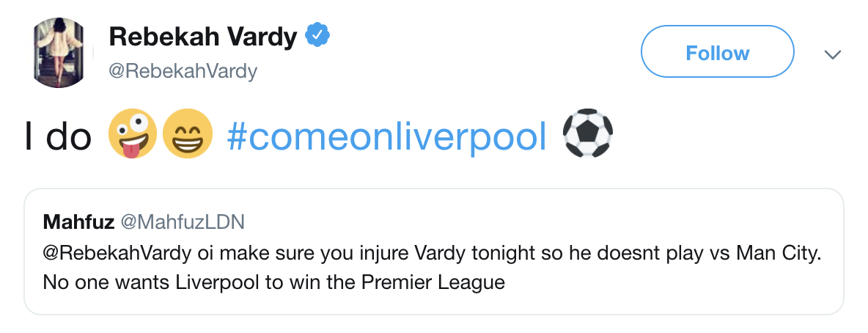Expand the tweet options chevron

point(832,54)
